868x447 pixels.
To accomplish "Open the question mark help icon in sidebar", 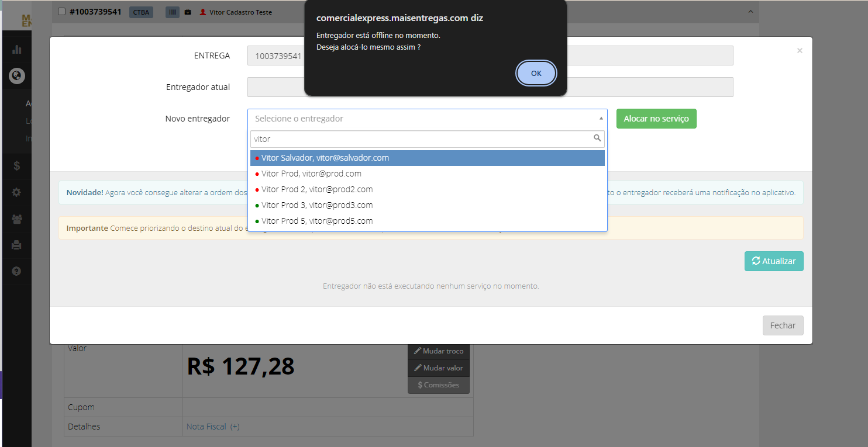I will pos(17,271).
